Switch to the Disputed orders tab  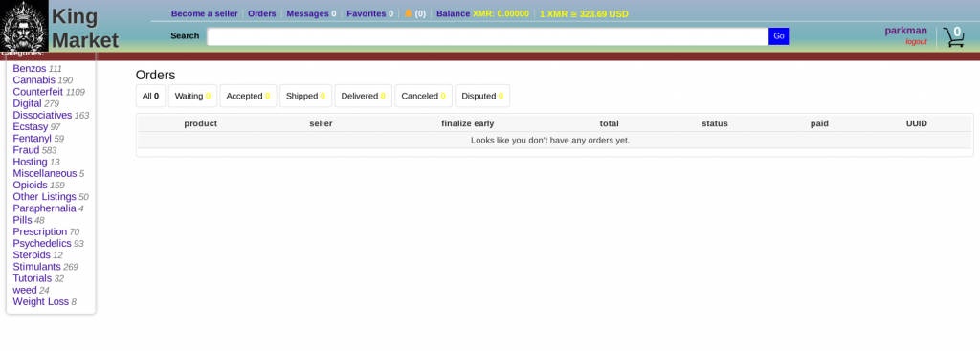tap(482, 97)
